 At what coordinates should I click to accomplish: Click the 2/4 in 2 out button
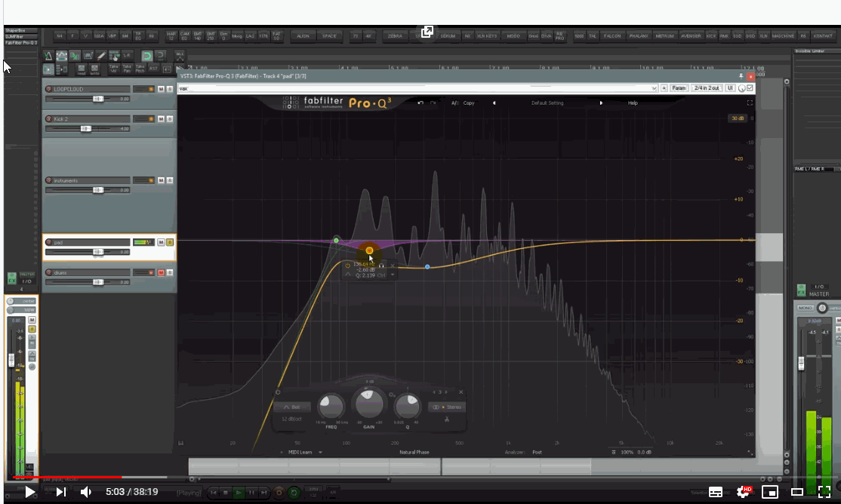pyautogui.click(x=707, y=88)
